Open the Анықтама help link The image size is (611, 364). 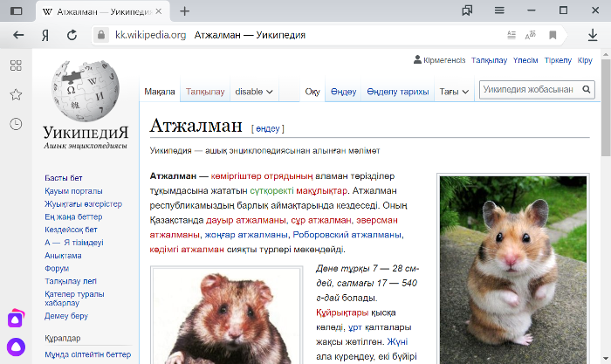pos(63,256)
